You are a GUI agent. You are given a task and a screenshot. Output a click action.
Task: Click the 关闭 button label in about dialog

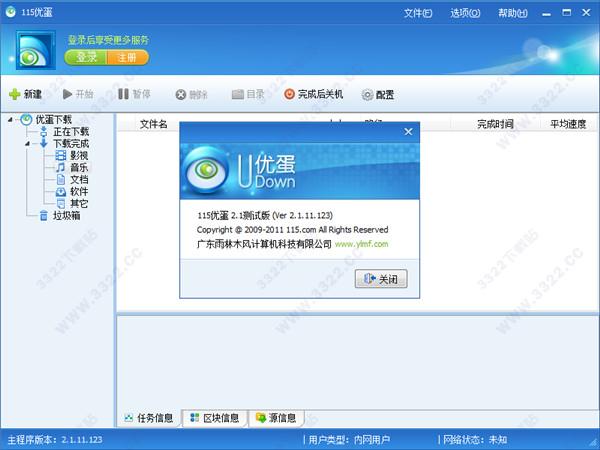click(x=388, y=279)
